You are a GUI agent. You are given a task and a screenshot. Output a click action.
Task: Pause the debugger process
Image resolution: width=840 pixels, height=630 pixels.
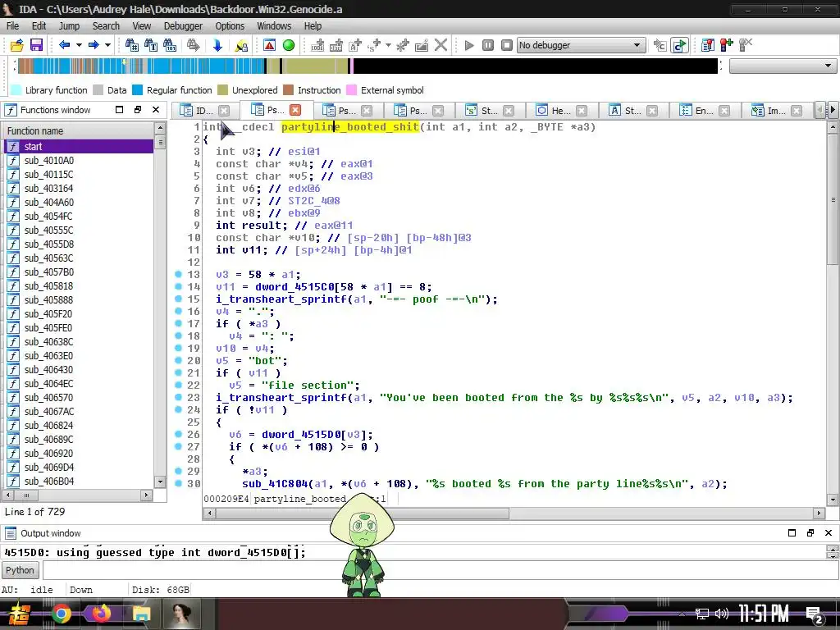coord(488,46)
